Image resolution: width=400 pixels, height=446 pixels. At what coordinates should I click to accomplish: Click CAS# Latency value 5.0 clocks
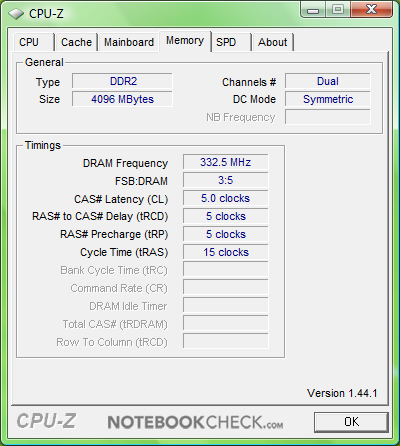[226, 198]
